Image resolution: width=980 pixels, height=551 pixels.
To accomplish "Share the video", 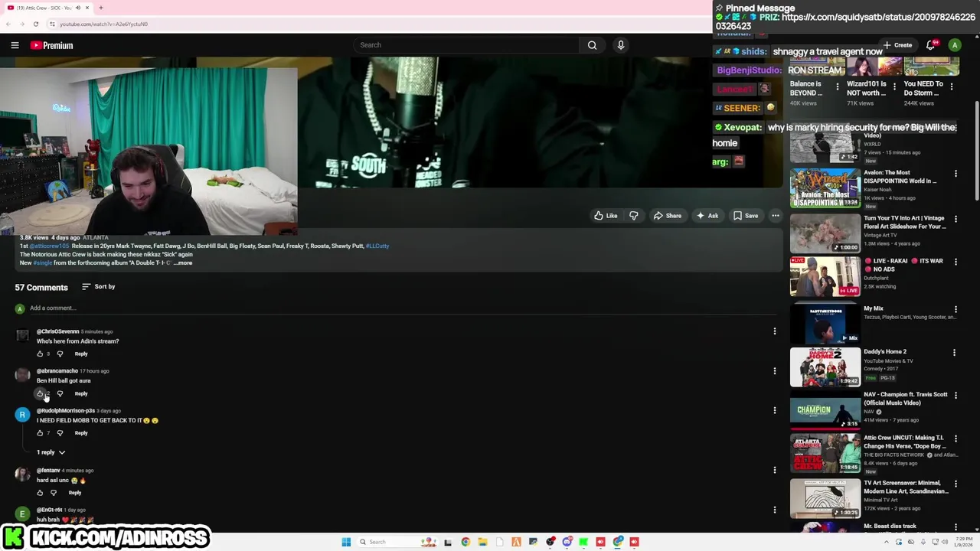I will 667,216.
